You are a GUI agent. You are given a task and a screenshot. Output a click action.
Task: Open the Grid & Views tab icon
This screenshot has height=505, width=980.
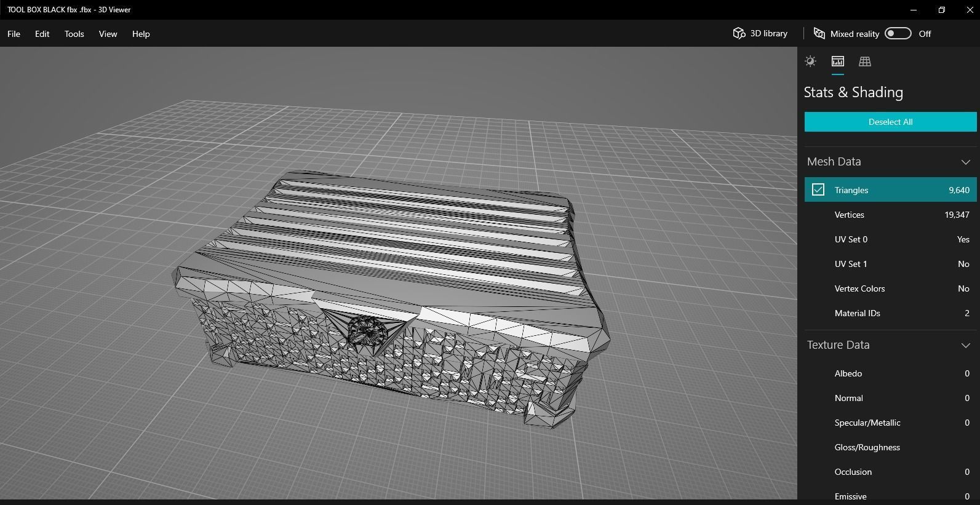point(864,61)
